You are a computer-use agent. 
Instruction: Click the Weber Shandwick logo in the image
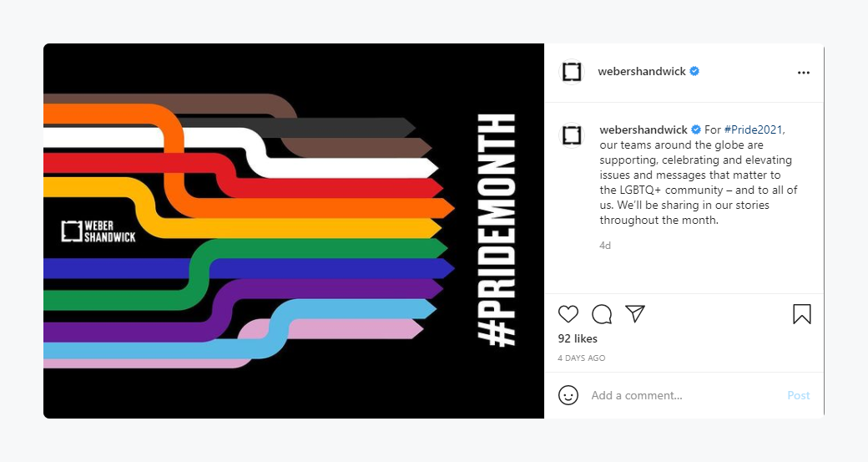[98, 231]
